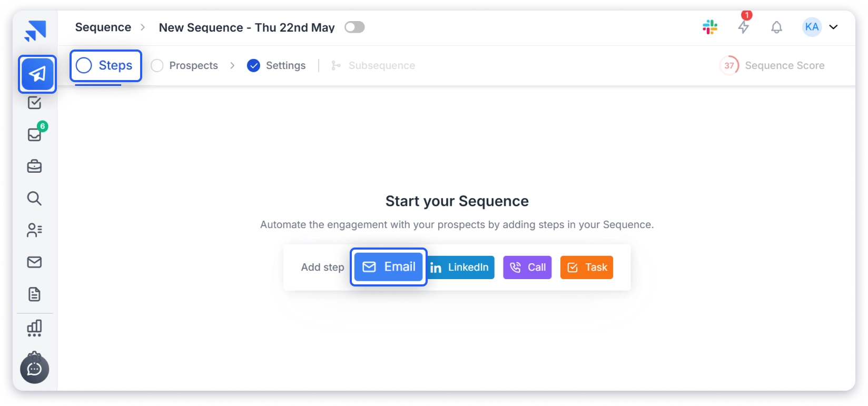The image size is (868, 406).
Task: Select the briefcase workspace icon
Action: (34, 166)
